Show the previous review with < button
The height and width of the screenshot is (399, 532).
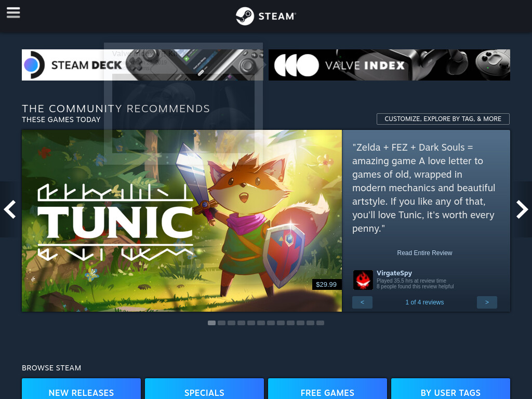[362, 302]
